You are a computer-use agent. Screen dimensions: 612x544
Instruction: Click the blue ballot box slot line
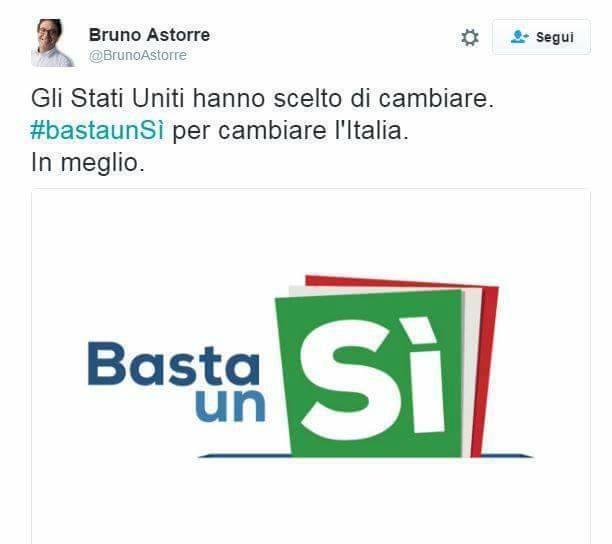coord(366,456)
